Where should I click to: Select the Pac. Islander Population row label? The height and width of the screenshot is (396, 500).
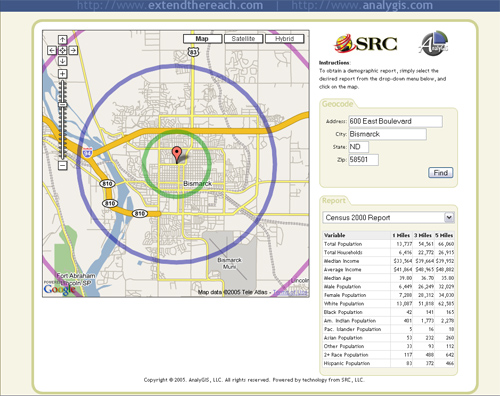352,329
